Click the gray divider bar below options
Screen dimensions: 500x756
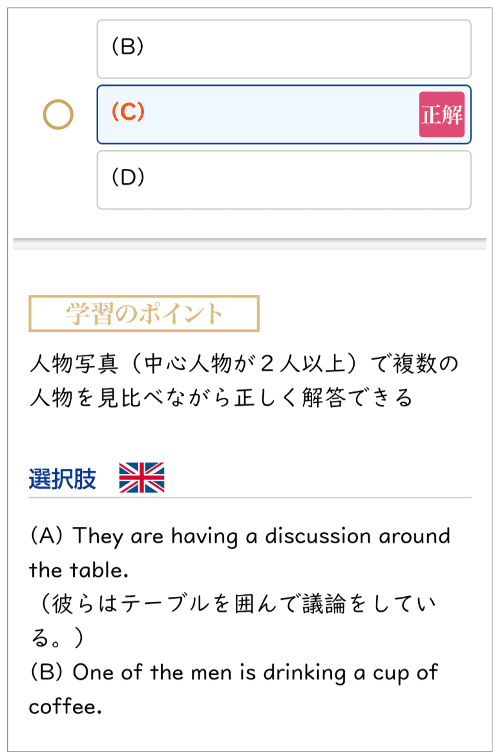[x=250, y=243]
